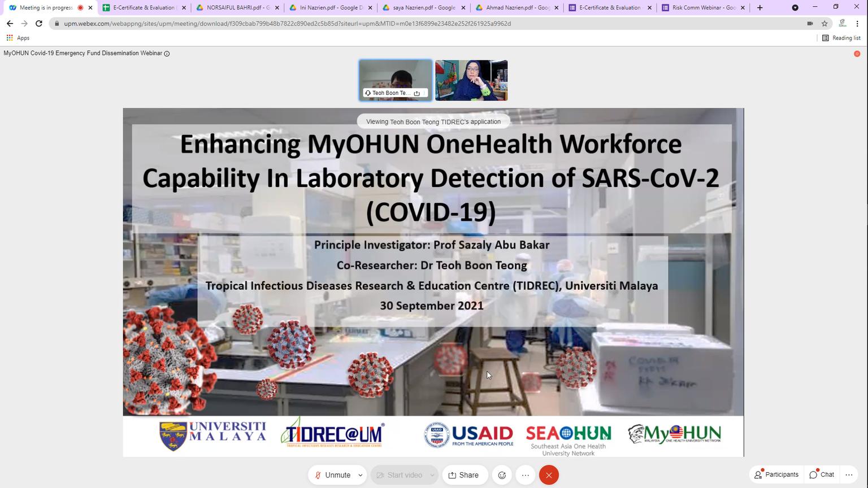
Task: Open camera permission icon in address bar
Action: (x=810, y=24)
